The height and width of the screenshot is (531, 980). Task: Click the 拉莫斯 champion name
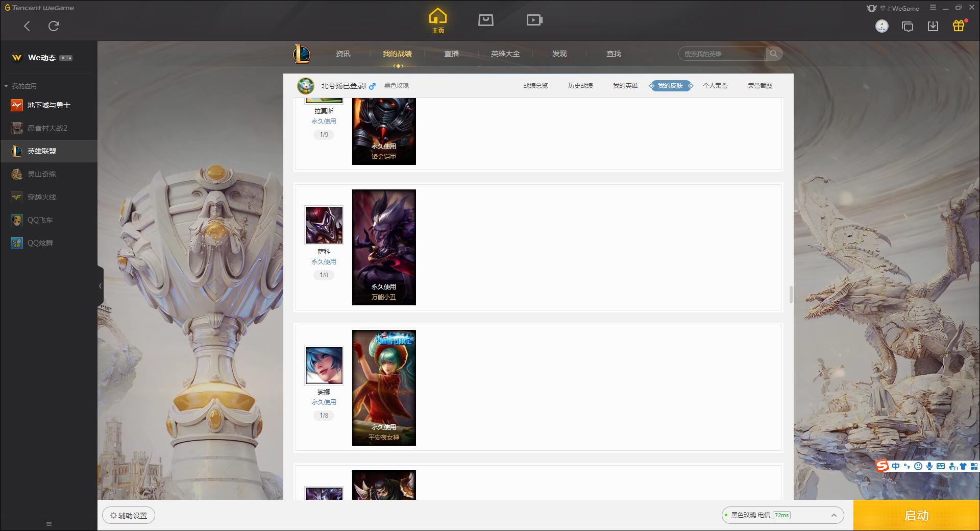point(324,111)
